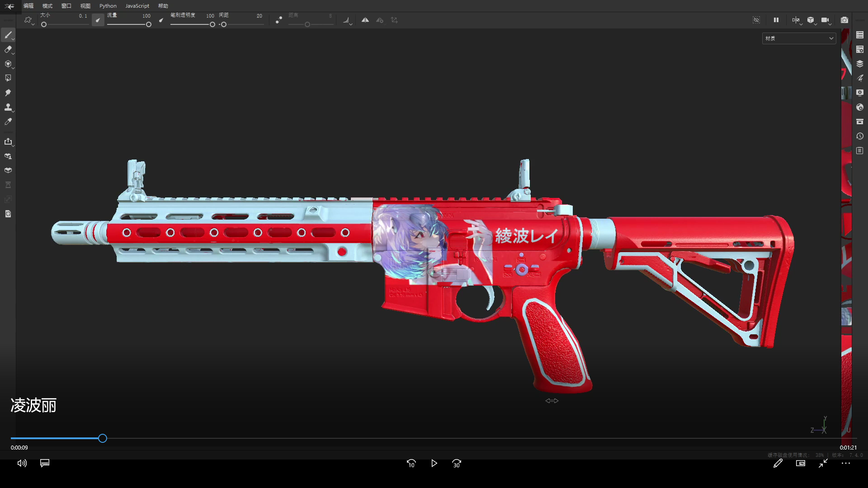Viewport: 868px width, 488px height.
Task: Click the axis orientation gizmo
Action: [819, 426]
